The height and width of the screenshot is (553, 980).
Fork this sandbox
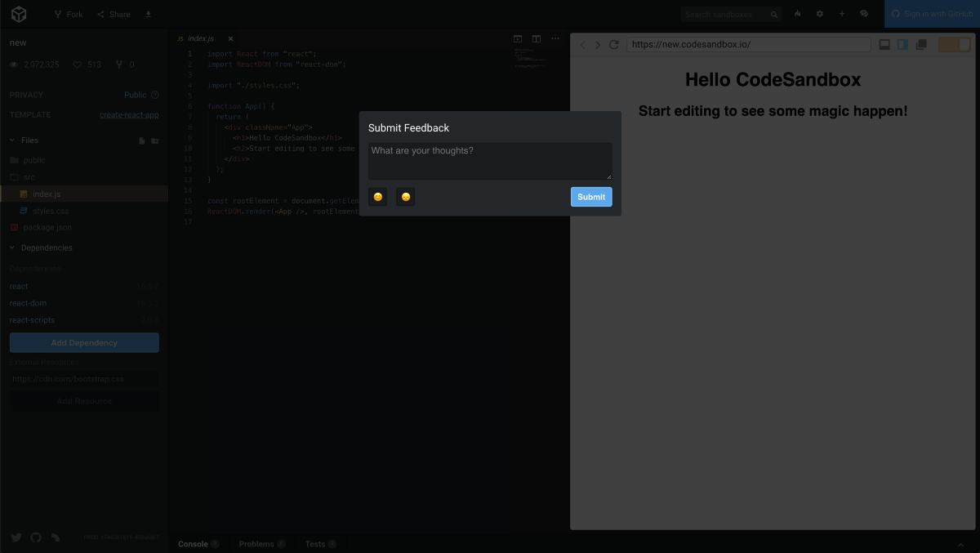(69, 15)
